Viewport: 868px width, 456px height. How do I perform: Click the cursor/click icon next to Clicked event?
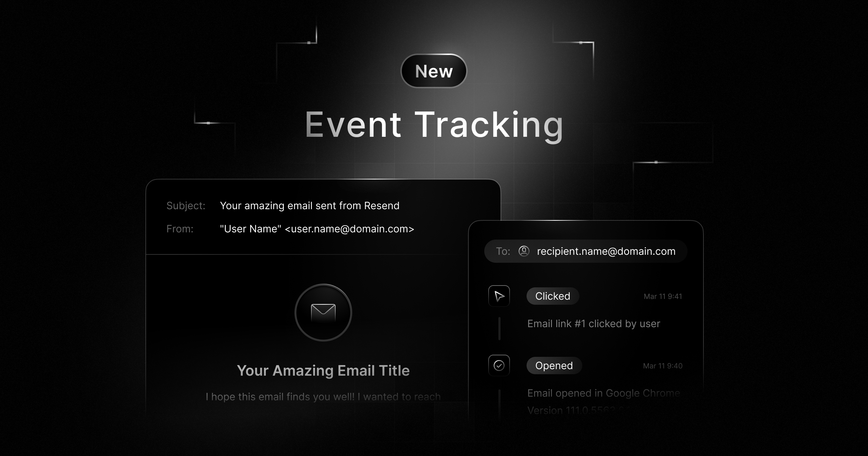[497, 296]
